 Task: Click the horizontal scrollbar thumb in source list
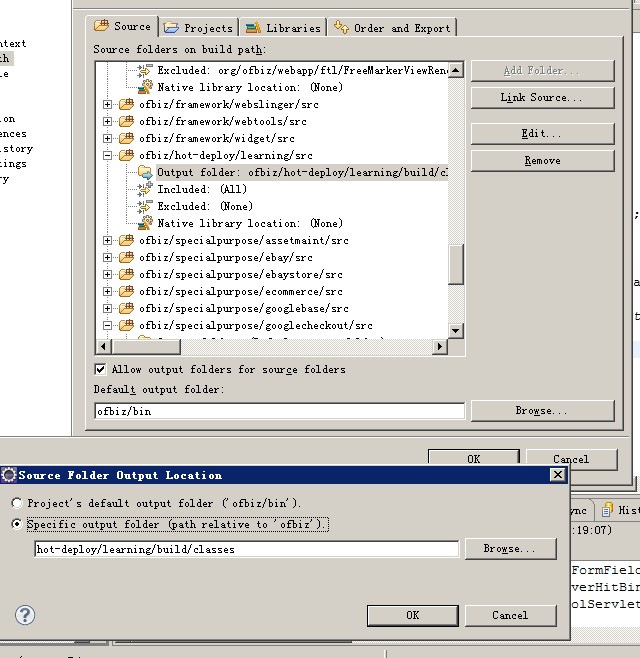[146, 347]
